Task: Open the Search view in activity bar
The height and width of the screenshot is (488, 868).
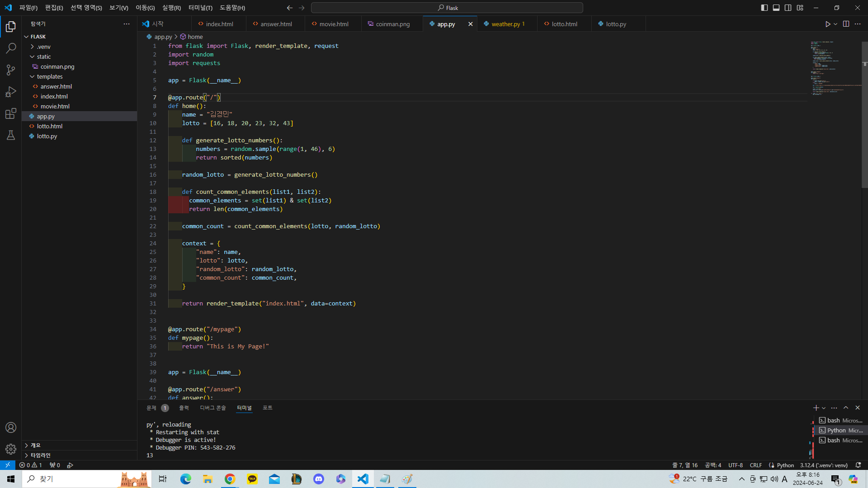Action: 11,48
